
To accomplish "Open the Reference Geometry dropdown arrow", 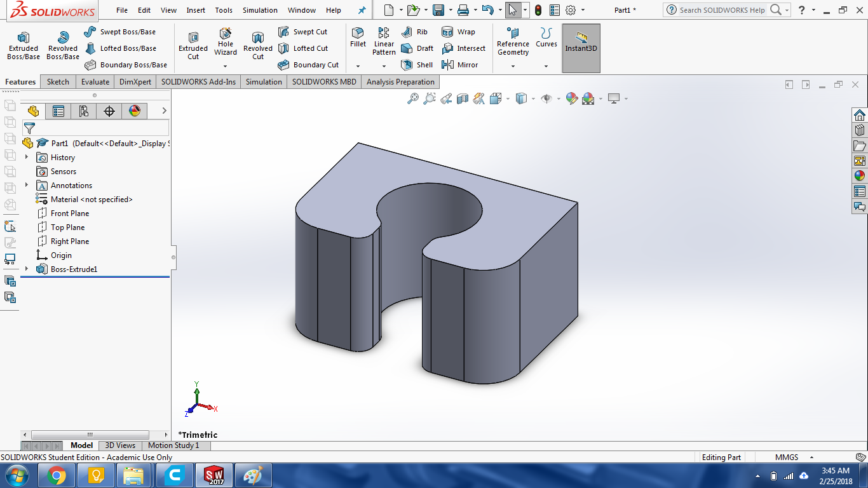I will (513, 66).
